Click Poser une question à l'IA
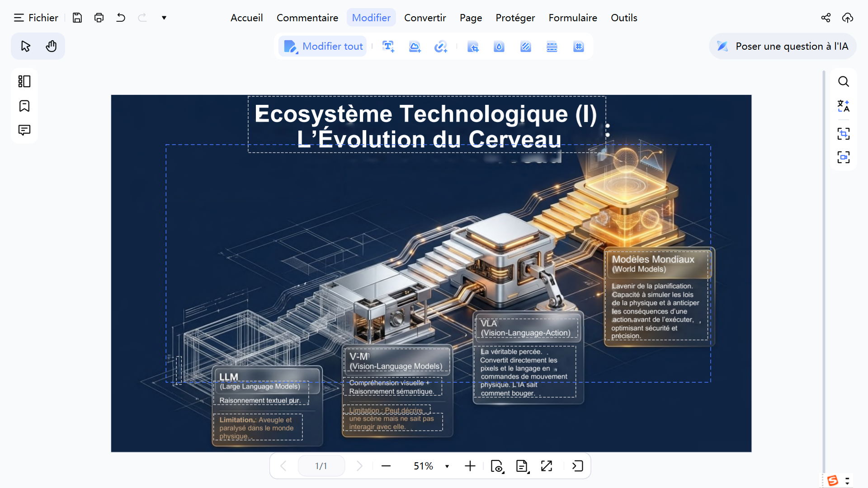868x488 pixels. pos(783,46)
